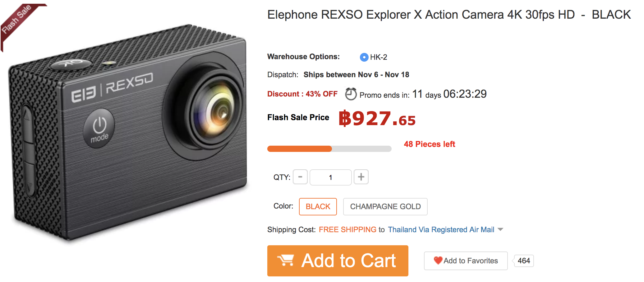This screenshot has height=282, width=644.
Task: Click the pieces-left stock progress bar
Action: 329,149
